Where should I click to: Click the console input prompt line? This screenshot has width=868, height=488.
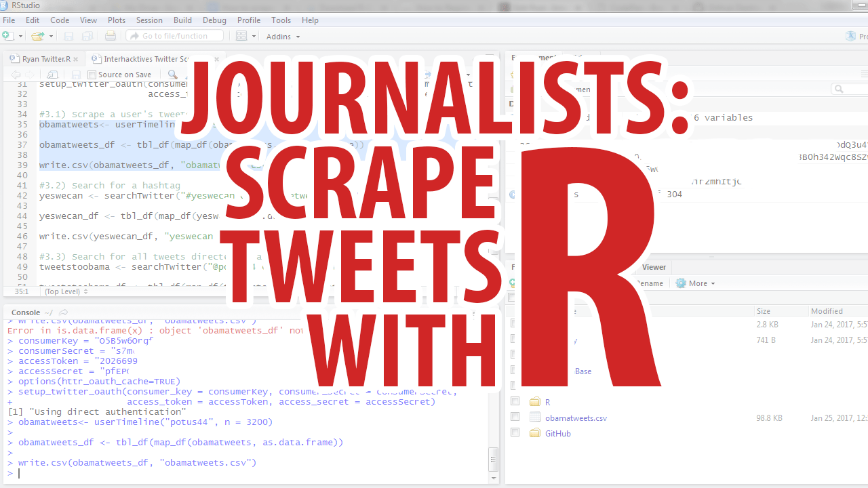point(246,473)
